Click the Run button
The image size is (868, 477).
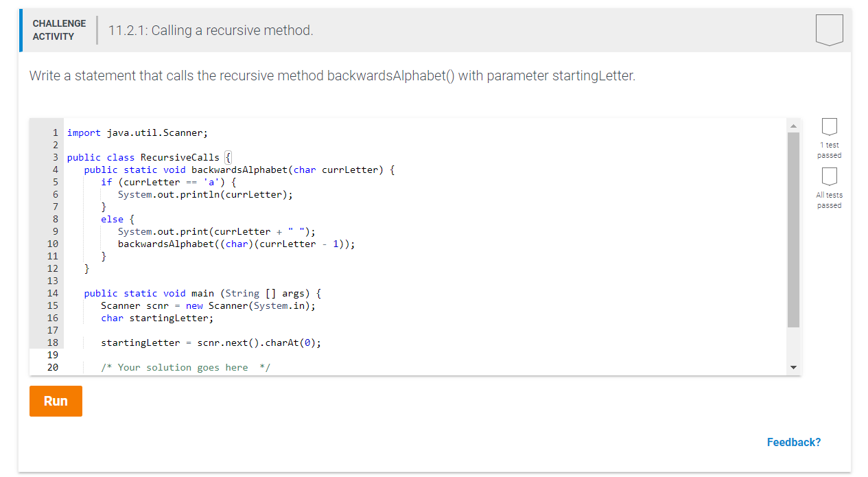[56, 401]
